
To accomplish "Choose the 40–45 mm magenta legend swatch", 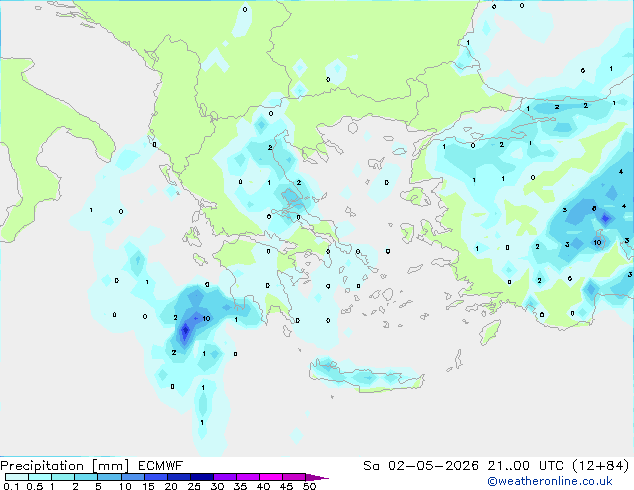I will point(271,477).
